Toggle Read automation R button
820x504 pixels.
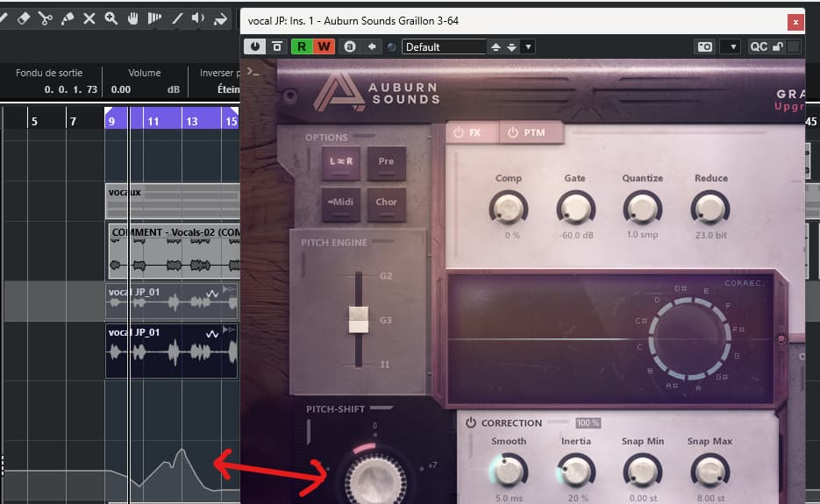pyautogui.click(x=302, y=46)
